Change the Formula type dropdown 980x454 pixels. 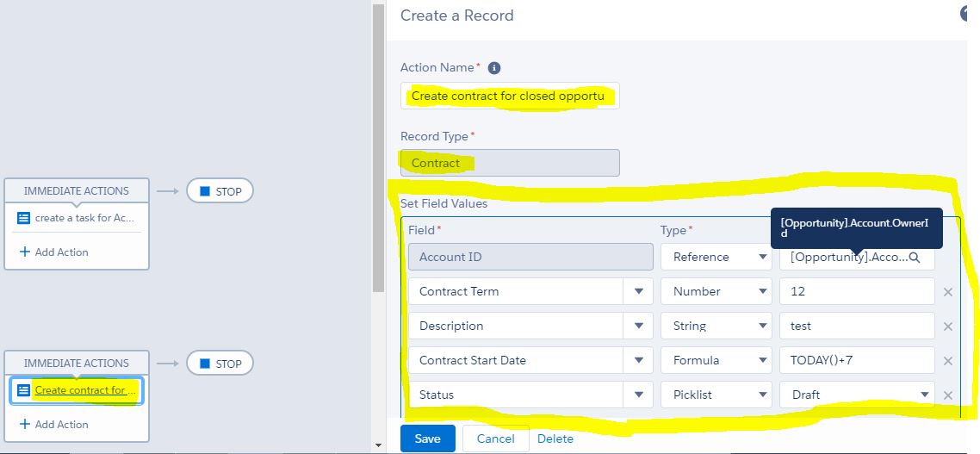click(x=716, y=360)
